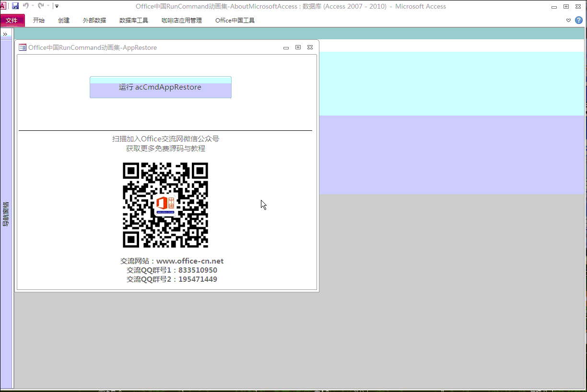Open the 文件 file tab
This screenshot has height=392, width=587.
pyautogui.click(x=12, y=21)
